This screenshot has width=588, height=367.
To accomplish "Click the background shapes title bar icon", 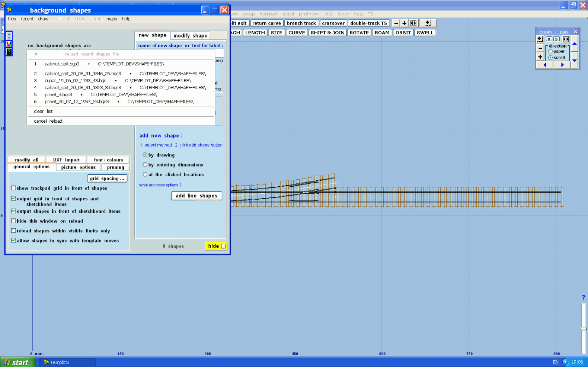I will 9,10.
